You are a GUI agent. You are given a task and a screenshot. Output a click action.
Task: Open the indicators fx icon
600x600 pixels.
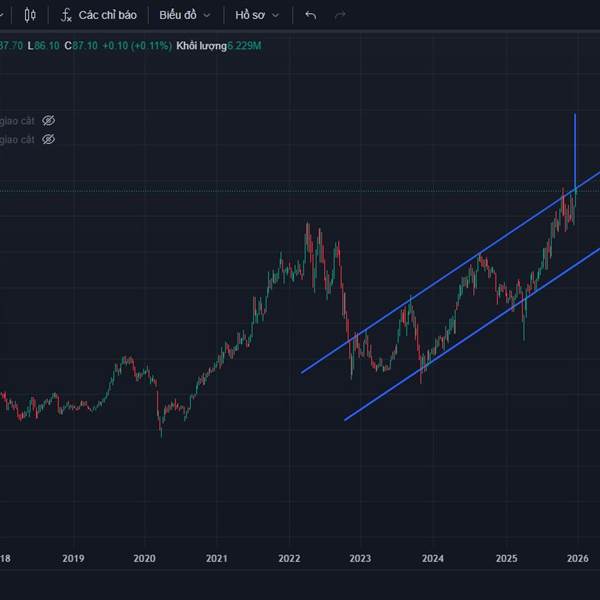pyautogui.click(x=66, y=15)
